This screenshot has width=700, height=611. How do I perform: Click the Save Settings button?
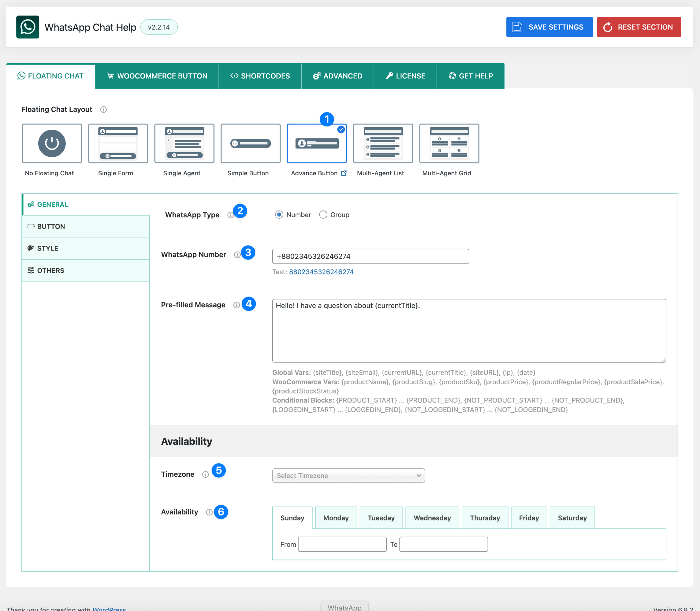(549, 27)
